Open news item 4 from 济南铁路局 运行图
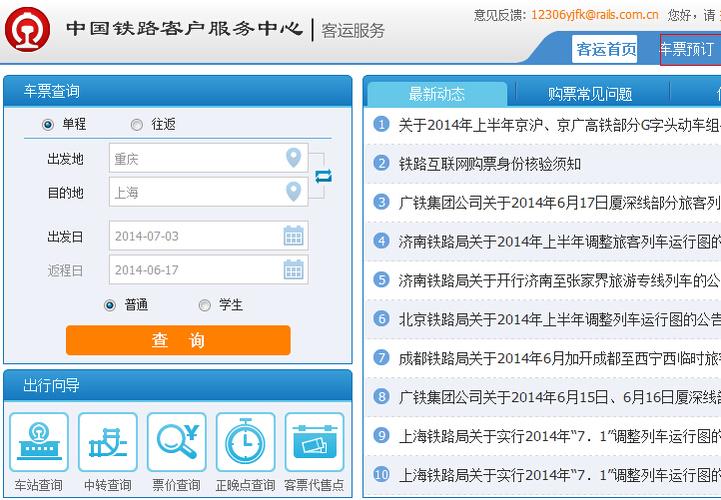 click(x=559, y=241)
